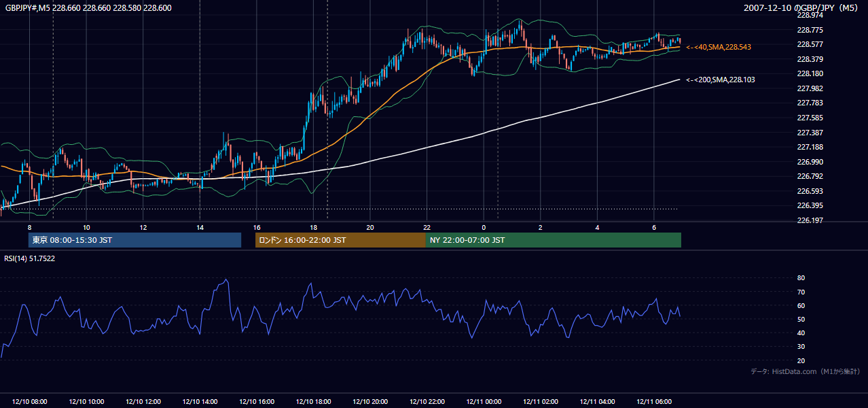Click price axis value 227.188
Image resolution: width=868 pixels, height=408 pixels.
pos(810,147)
